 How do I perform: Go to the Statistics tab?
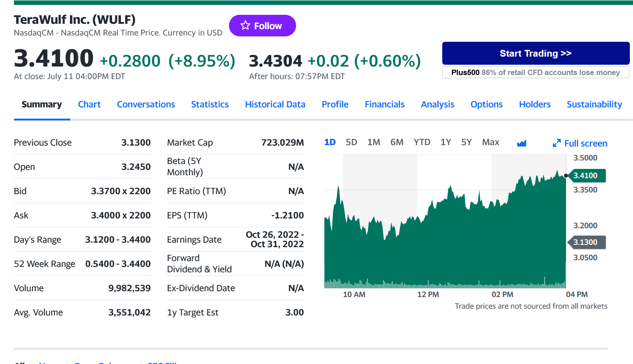[x=210, y=104]
